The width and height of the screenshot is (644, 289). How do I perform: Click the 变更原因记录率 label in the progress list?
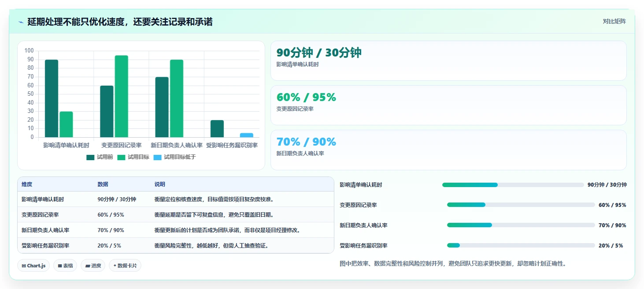pyautogui.click(x=358, y=205)
